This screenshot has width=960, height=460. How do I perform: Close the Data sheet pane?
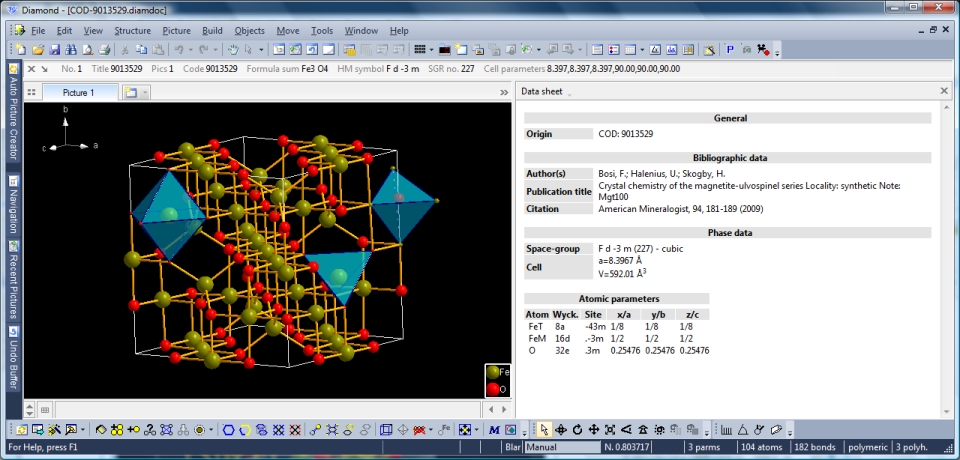(944, 91)
